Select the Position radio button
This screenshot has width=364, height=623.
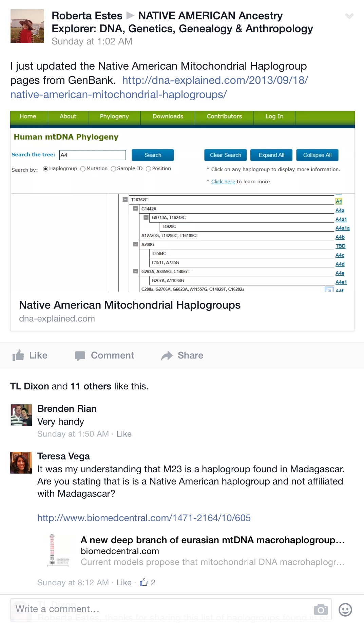148,169
